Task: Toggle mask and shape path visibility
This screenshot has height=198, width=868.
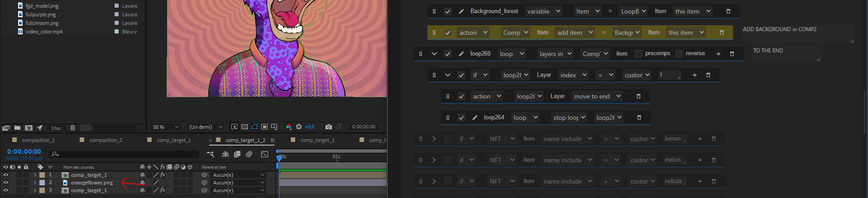Action: coord(254,127)
